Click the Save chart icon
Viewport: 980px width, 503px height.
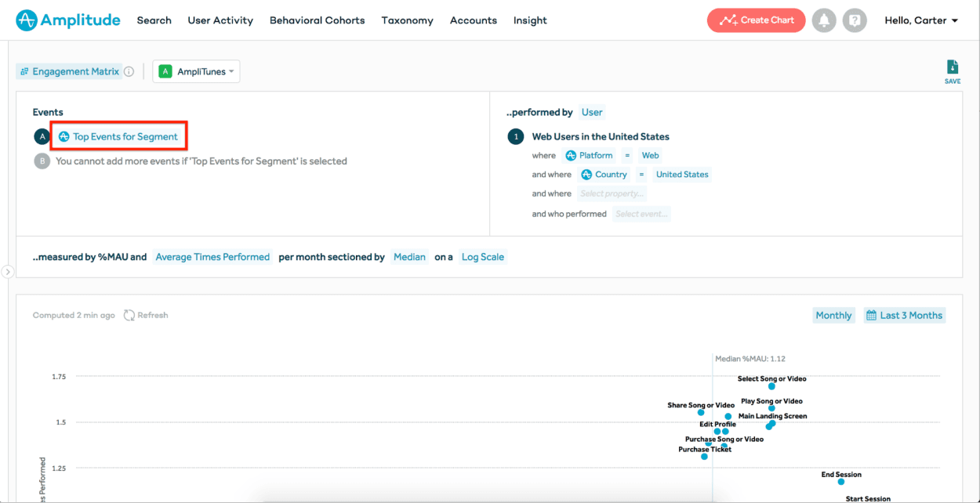(952, 68)
